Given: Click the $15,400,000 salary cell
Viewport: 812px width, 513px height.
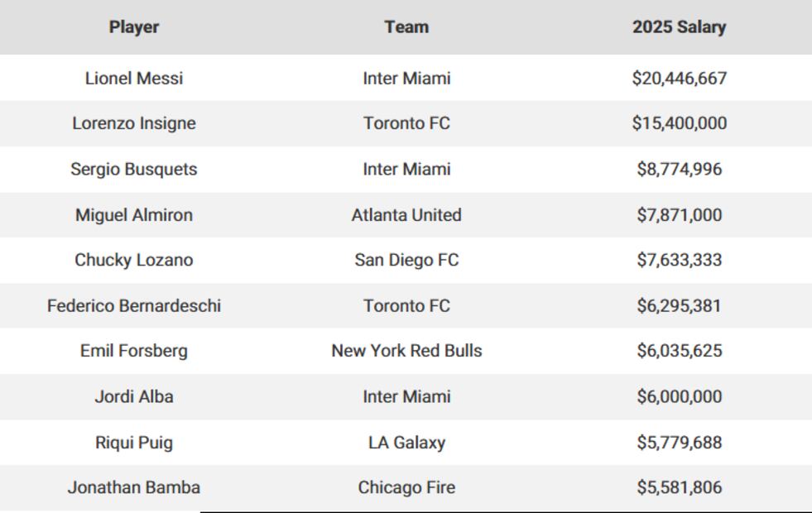Looking at the screenshot, I should click(679, 124).
